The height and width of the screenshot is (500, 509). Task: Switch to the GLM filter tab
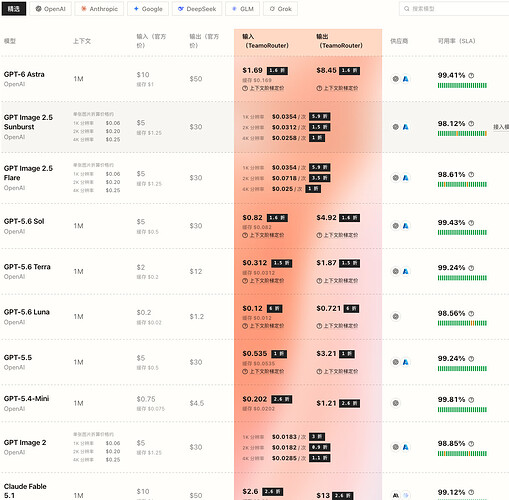(242, 9)
